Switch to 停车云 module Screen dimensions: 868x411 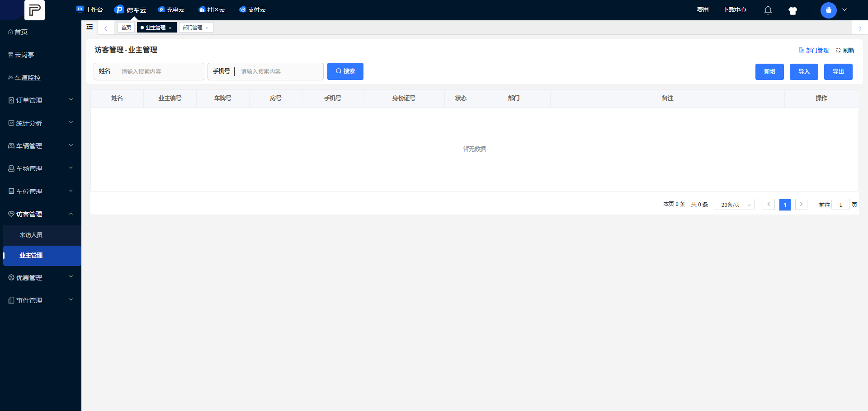click(x=130, y=9)
